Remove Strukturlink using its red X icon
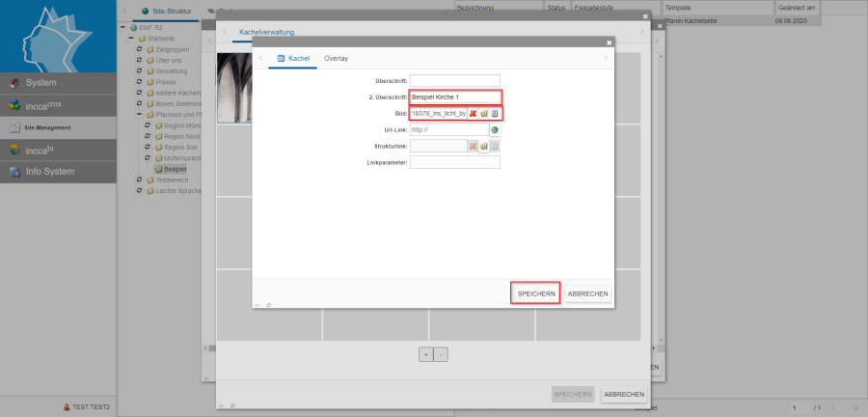This screenshot has height=417, width=868. pyautogui.click(x=473, y=146)
